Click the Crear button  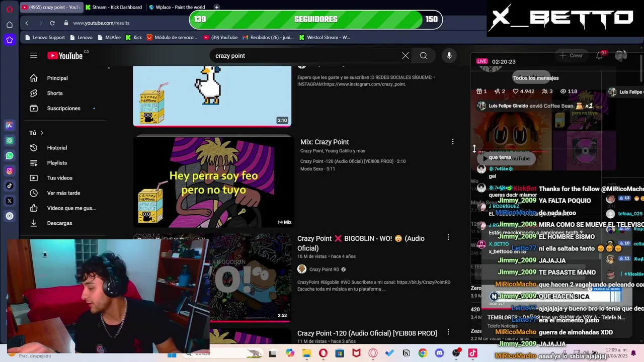click(x=571, y=55)
